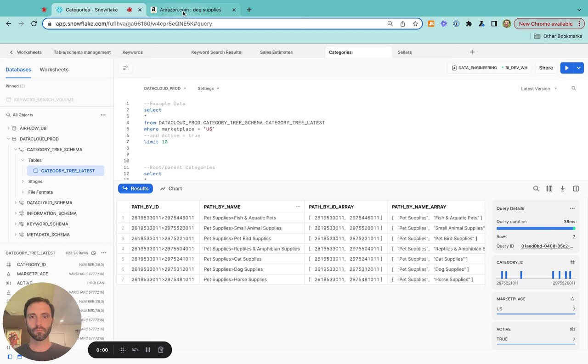Switch to the Worksheets sidebar tab
Image resolution: width=588 pixels, height=364 pixels.
pyautogui.click(x=54, y=70)
